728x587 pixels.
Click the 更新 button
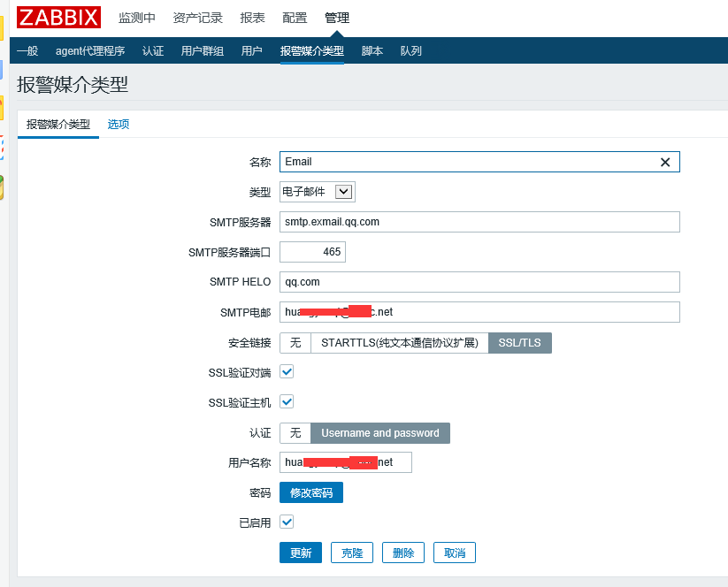pos(301,553)
